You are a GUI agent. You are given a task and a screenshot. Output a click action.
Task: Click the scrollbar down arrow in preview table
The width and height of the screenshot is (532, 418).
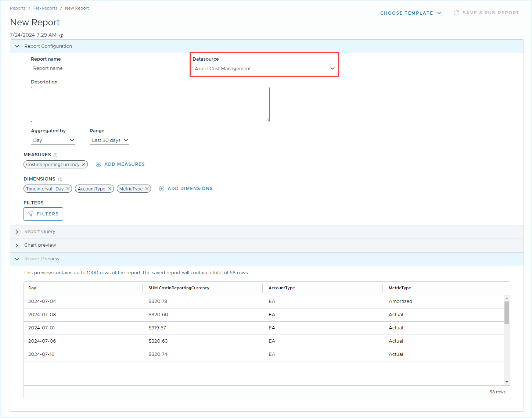point(507,382)
